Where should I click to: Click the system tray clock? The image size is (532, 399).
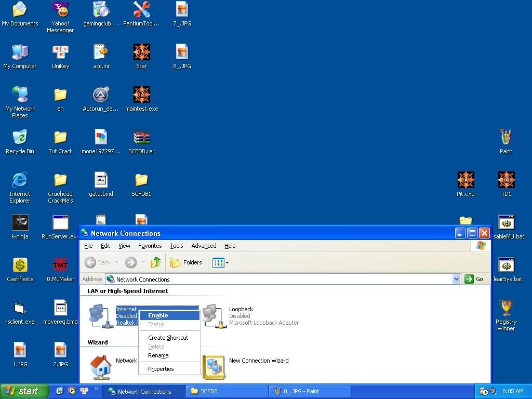pyautogui.click(x=513, y=391)
